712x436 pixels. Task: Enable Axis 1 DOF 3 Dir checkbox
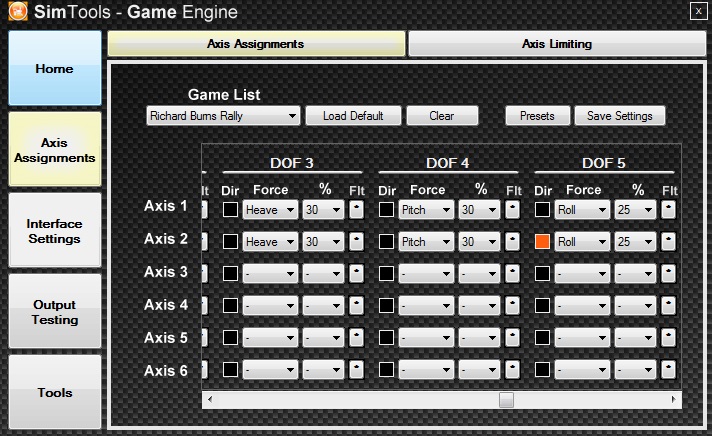pyautogui.click(x=230, y=209)
